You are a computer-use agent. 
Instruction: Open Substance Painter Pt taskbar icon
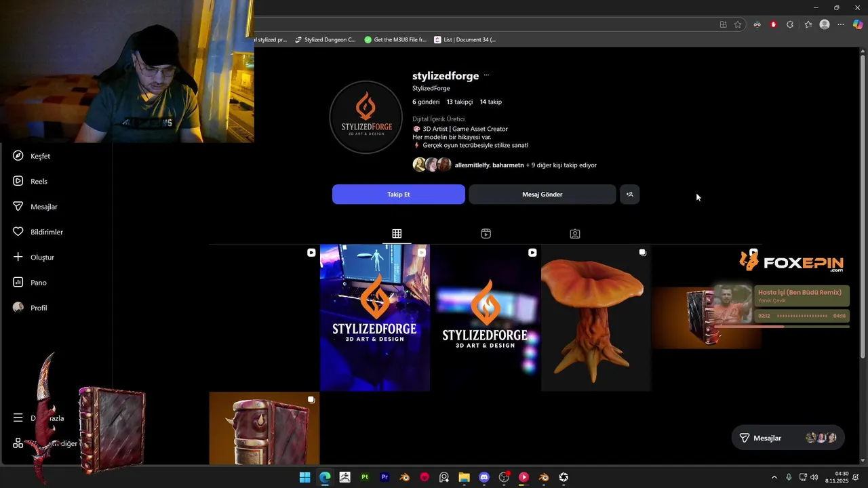point(365,477)
